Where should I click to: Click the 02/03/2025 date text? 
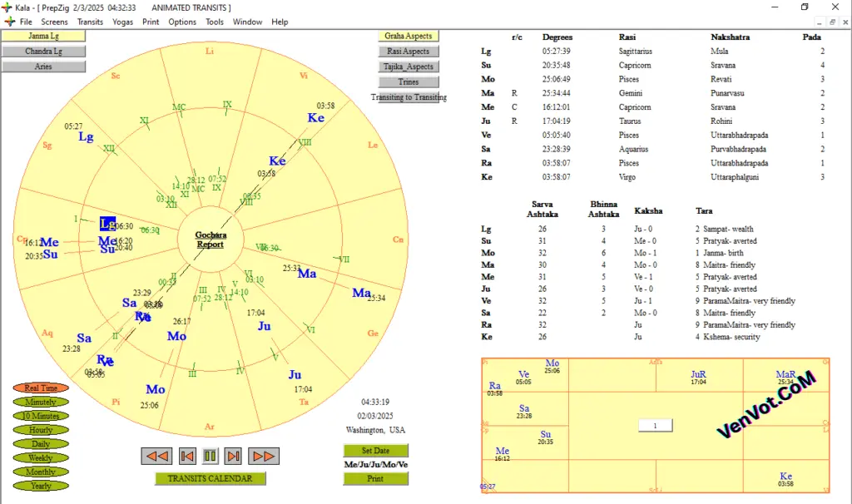(375, 416)
